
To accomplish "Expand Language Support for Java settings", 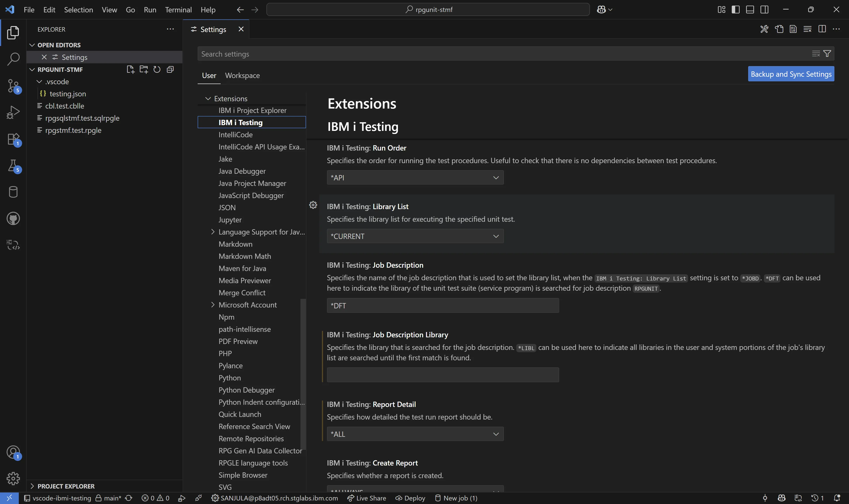I will click(213, 232).
